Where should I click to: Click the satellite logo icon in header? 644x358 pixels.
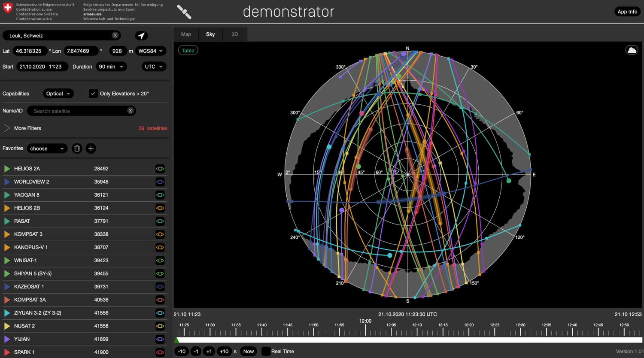[x=184, y=12]
